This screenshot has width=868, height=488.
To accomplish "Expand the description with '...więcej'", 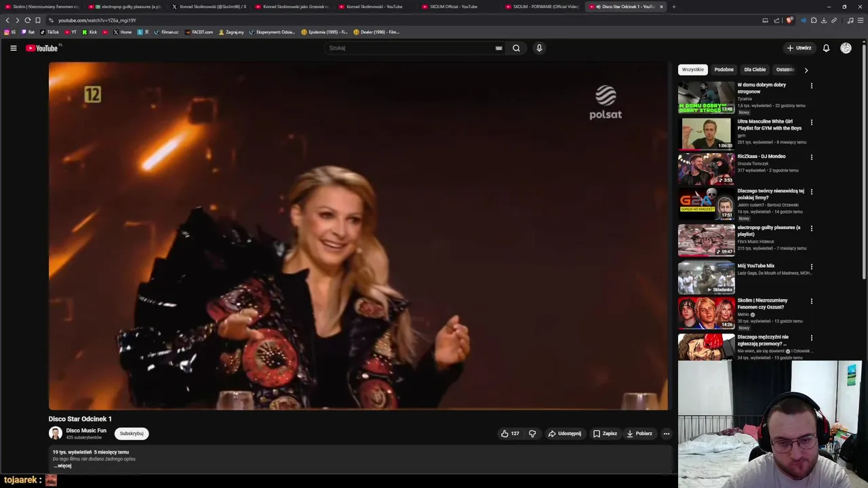I will [62, 466].
